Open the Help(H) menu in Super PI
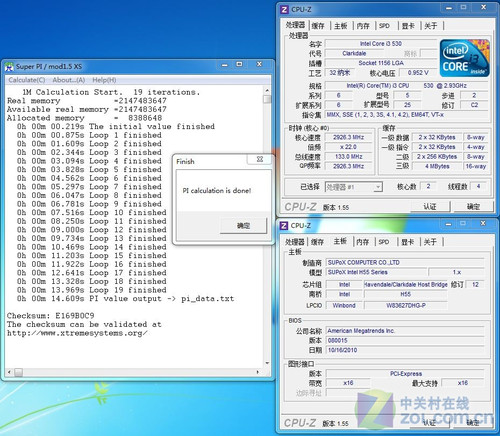Viewport: 500px width, 436px height. point(104,80)
